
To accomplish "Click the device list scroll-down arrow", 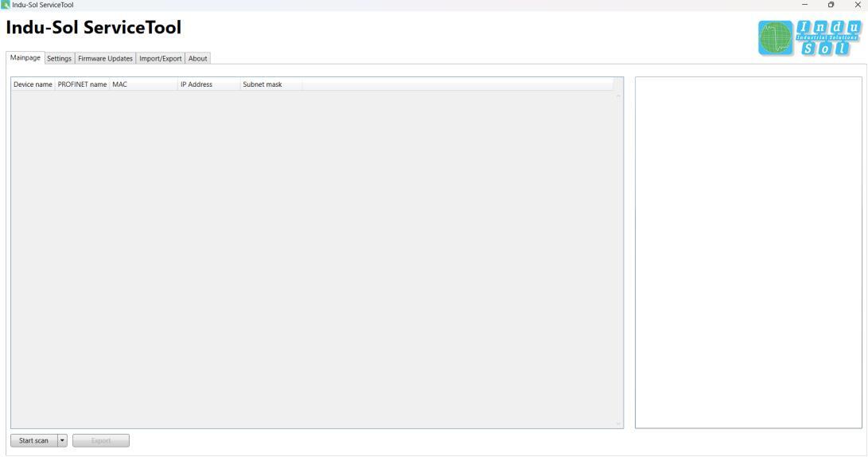I will [618, 424].
